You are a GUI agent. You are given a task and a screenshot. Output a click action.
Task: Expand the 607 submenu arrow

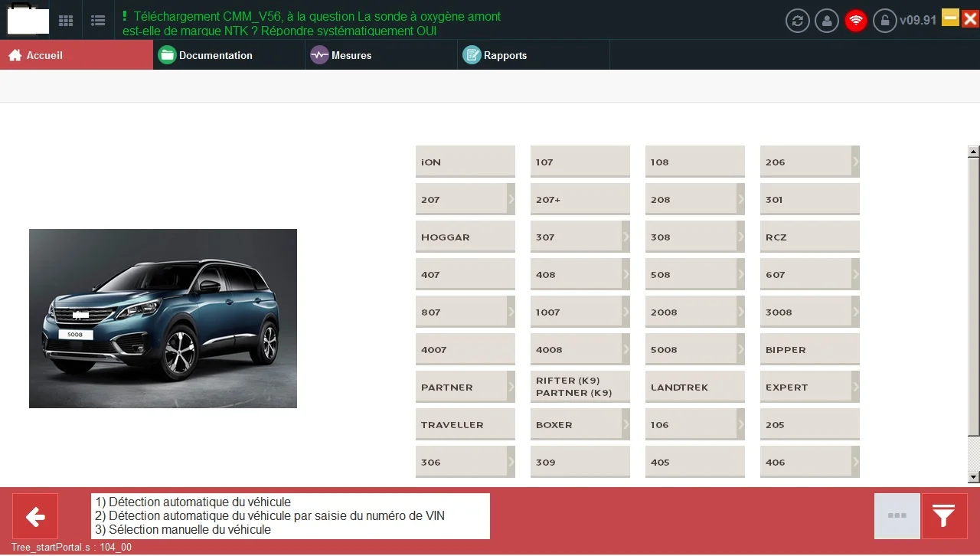pyautogui.click(x=855, y=274)
